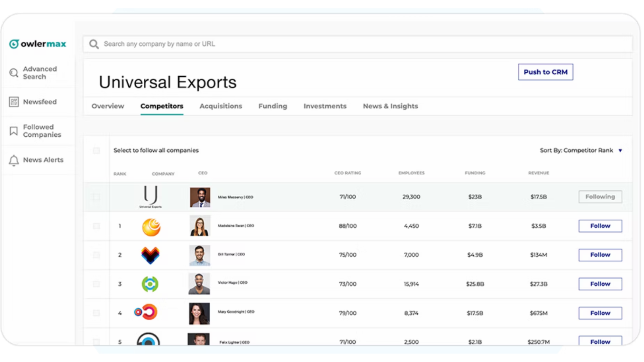
Task: Follow the rank 2 company
Action: coord(600,255)
